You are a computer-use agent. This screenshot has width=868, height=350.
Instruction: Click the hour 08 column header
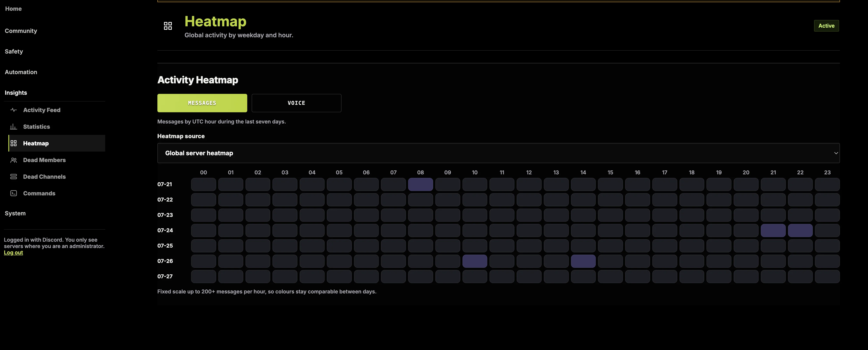coord(421,172)
